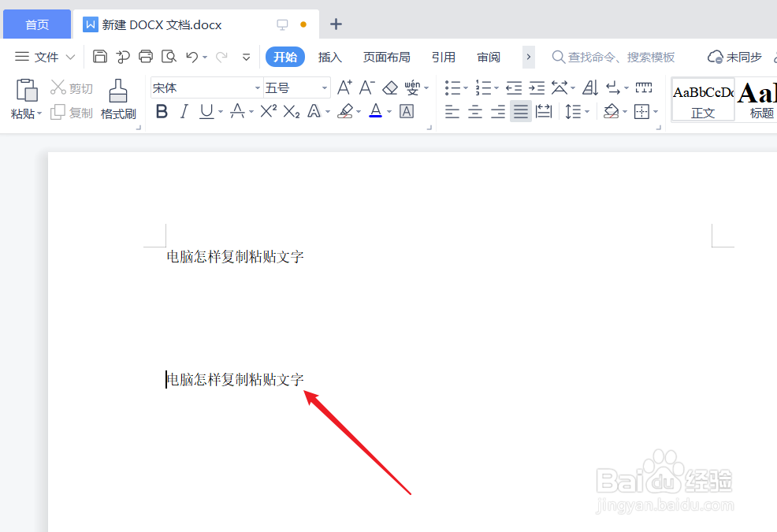Image resolution: width=777 pixels, height=532 pixels.
Task: Click the 查找命令 search field
Action: click(615, 56)
